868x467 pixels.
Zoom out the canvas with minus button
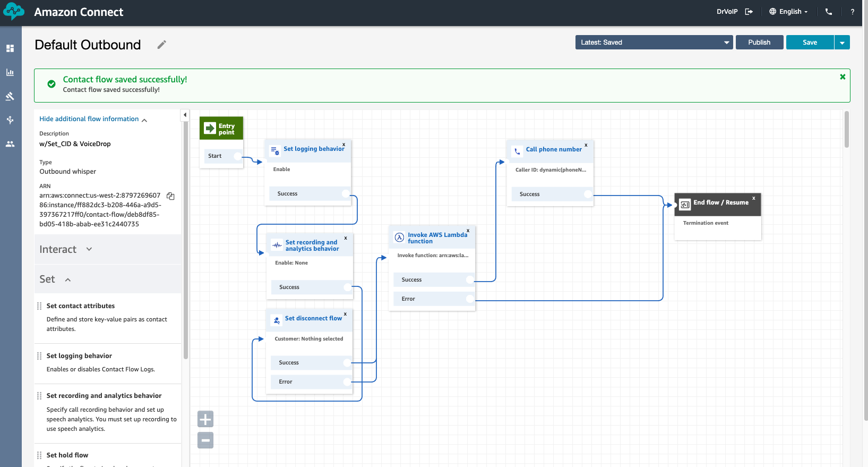tap(205, 440)
